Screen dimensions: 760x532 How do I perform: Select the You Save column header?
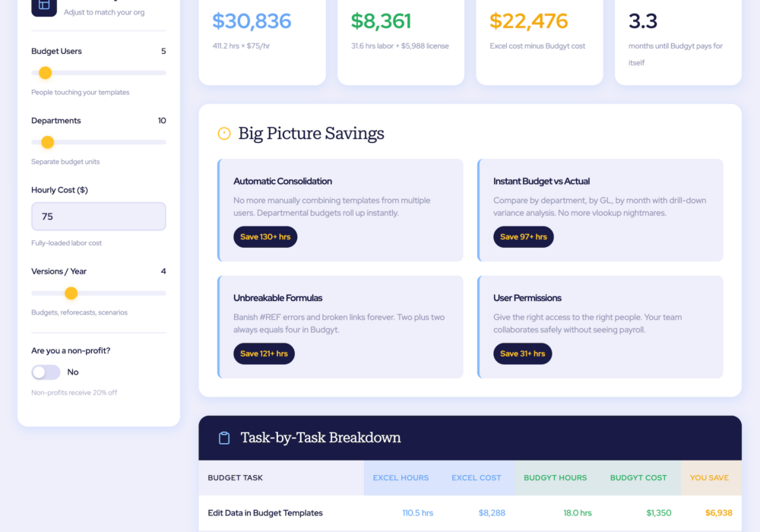coord(709,478)
